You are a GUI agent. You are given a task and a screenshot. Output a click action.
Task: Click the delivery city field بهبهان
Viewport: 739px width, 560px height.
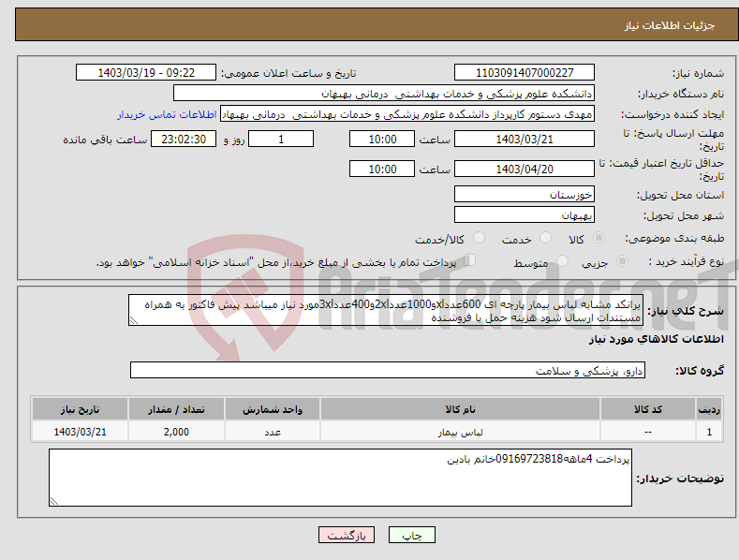point(525,215)
